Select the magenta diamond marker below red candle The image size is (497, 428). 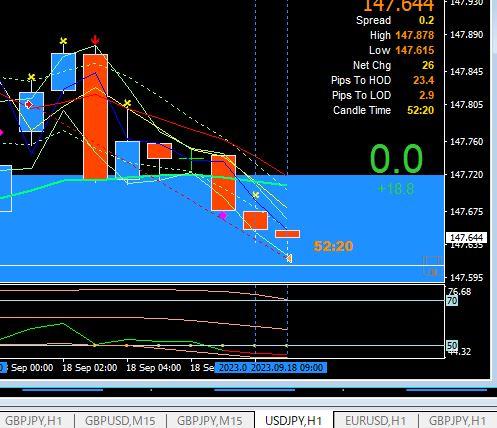click(x=223, y=215)
